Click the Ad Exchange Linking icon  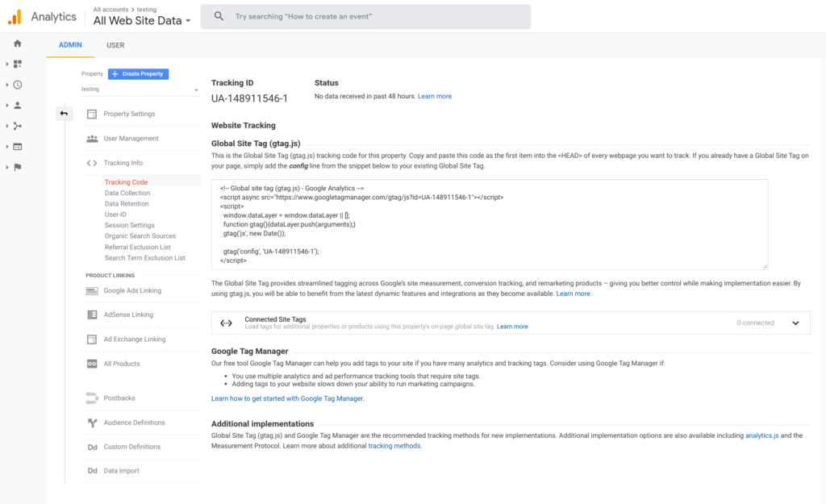pos(92,339)
